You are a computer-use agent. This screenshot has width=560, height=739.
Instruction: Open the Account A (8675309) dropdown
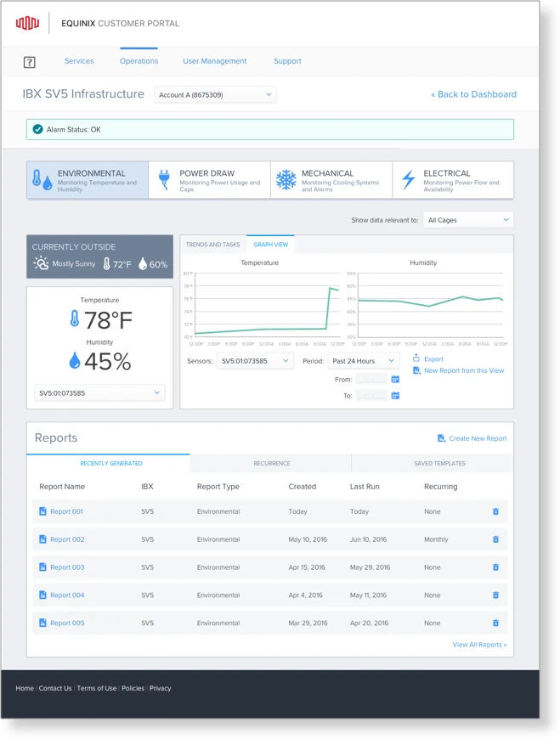point(216,95)
